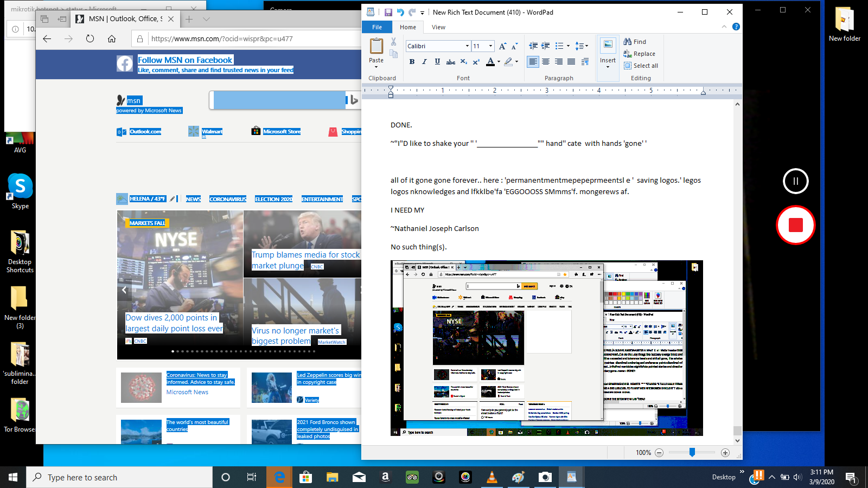
Task: Switch to the View ribbon tab
Action: [x=438, y=27]
